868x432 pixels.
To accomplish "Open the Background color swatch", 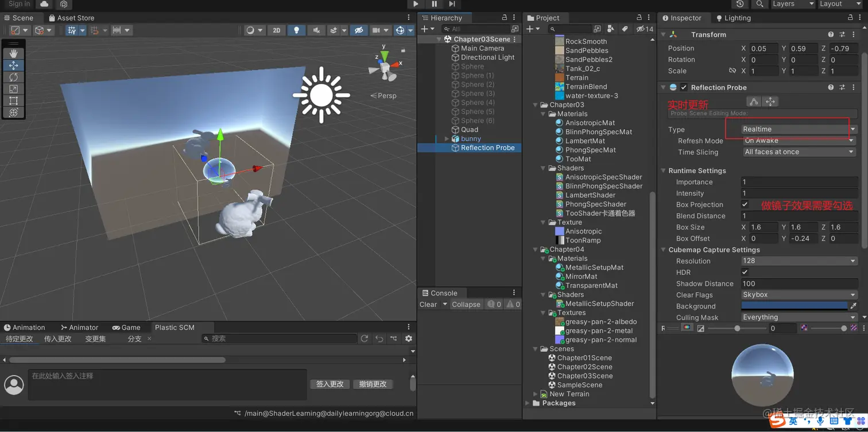I will coord(795,306).
